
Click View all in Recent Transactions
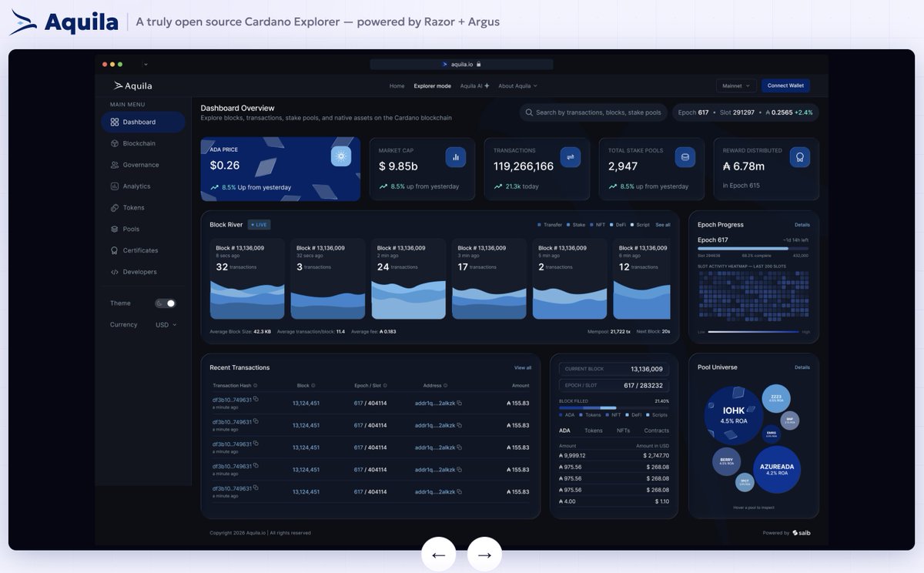pyautogui.click(x=523, y=367)
